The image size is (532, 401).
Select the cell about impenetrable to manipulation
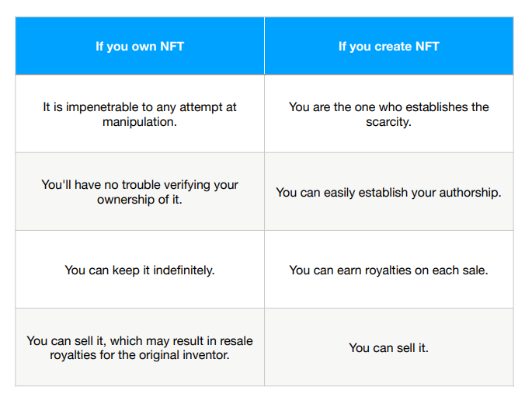tap(140, 114)
